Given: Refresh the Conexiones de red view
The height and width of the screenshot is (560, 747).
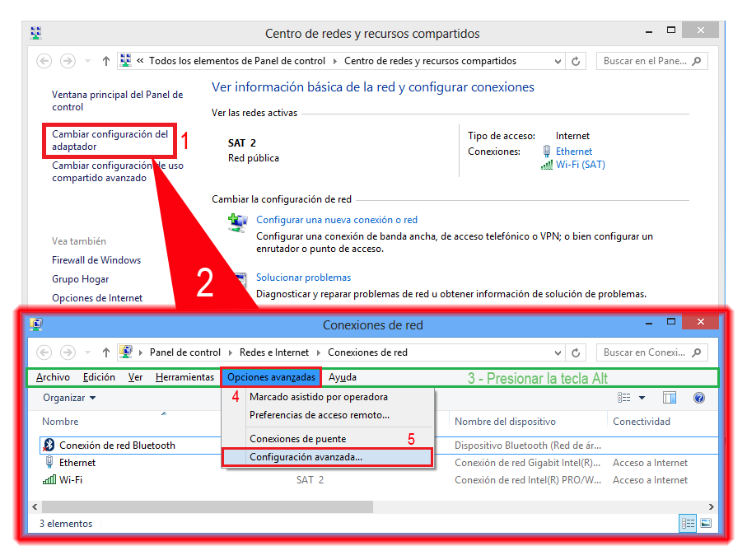Looking at the screenshot, I should (x=576, y=352).
